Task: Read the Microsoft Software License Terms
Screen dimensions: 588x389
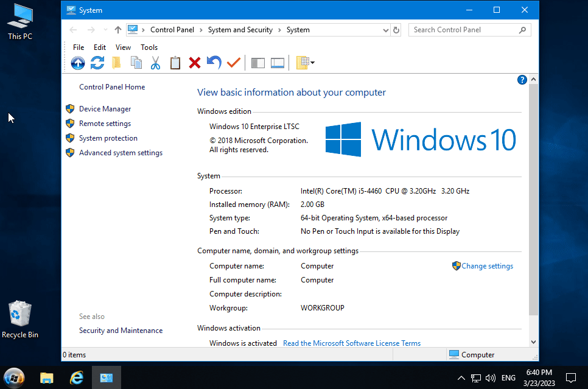Action: point(352,343)
